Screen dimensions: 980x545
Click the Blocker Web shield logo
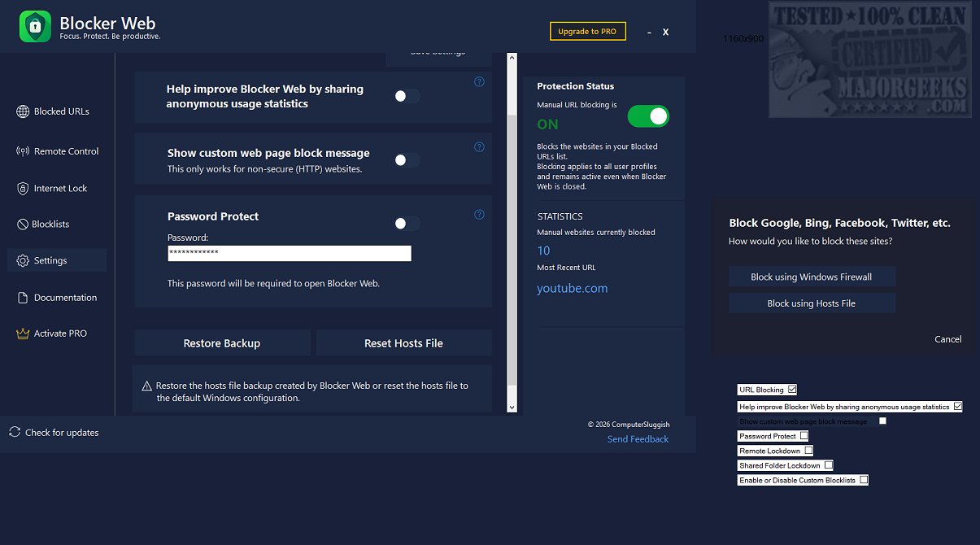[x=35, y=26]
